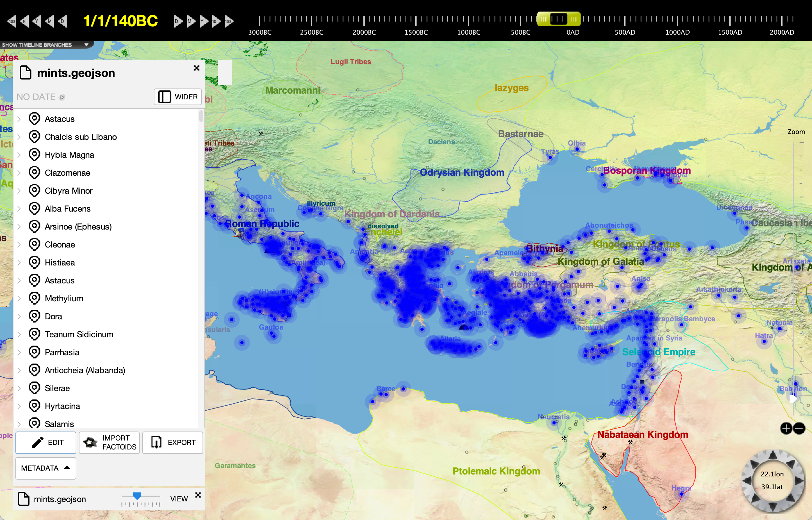Open the METADATA menu
Image resolution: width=812 pixels, height=520 pixels.
pyautogui.click(x=46, y=468)
